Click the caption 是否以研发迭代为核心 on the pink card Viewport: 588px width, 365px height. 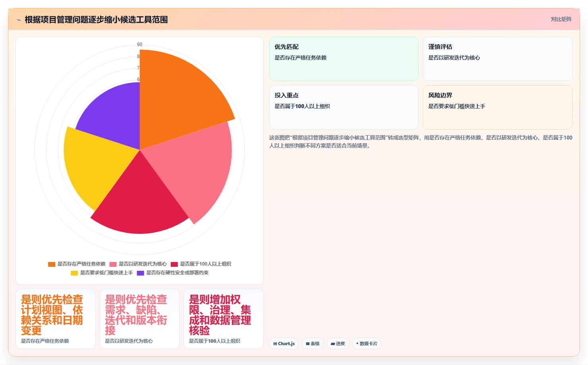pyautogui.click(x=129, y=341)
